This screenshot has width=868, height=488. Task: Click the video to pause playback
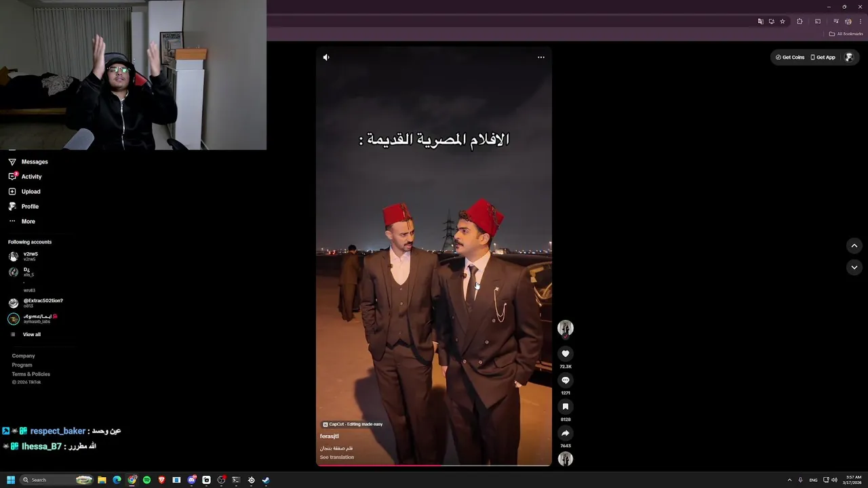pyautogui.click(x=434, y=256)
